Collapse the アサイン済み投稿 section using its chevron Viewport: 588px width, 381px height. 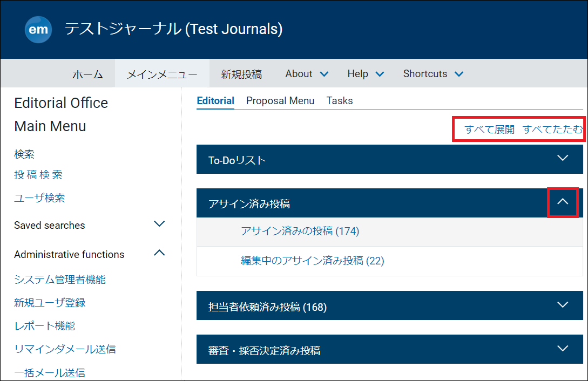(x=563, y=202)
